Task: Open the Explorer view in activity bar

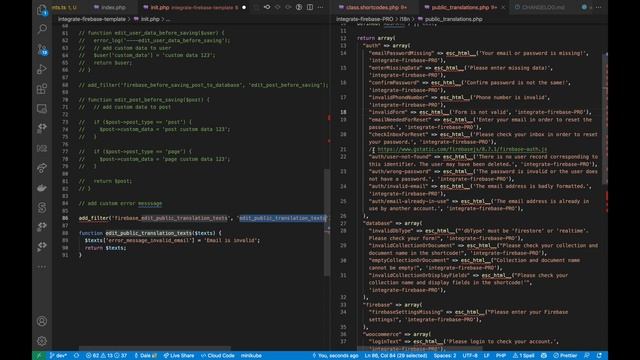Action: point(42,10)
